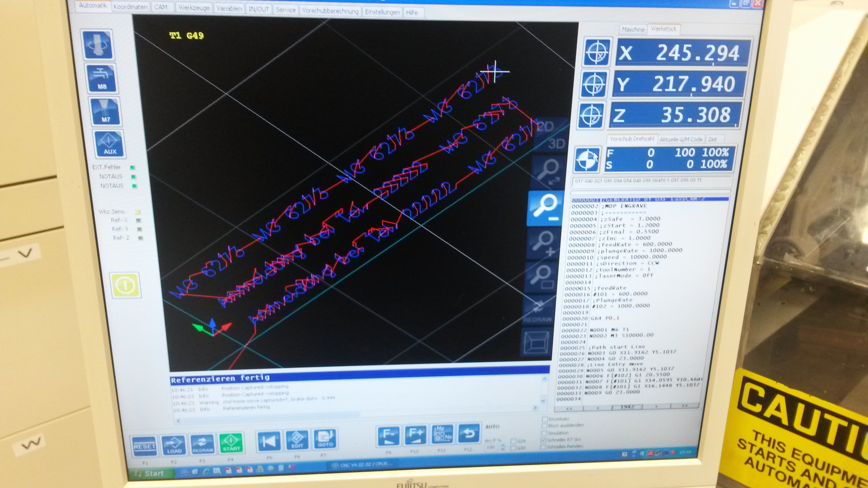Image resolution: width=868 pixels, height=488 pixels.
Task: Click the feed/speed target icon beside F S display
Action: [588, 160]
